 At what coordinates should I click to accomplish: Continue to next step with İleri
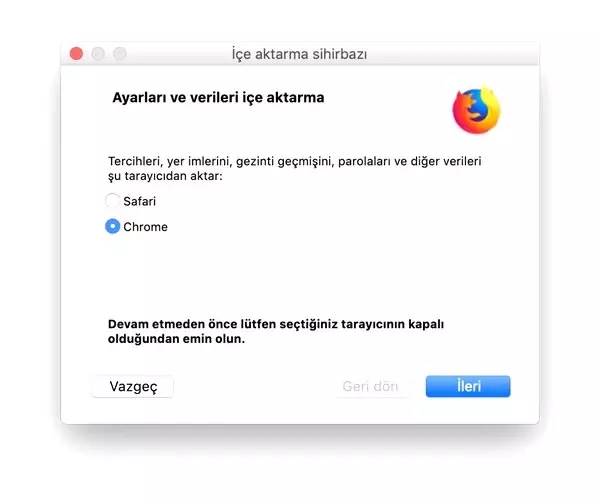(x=468, y=386)
